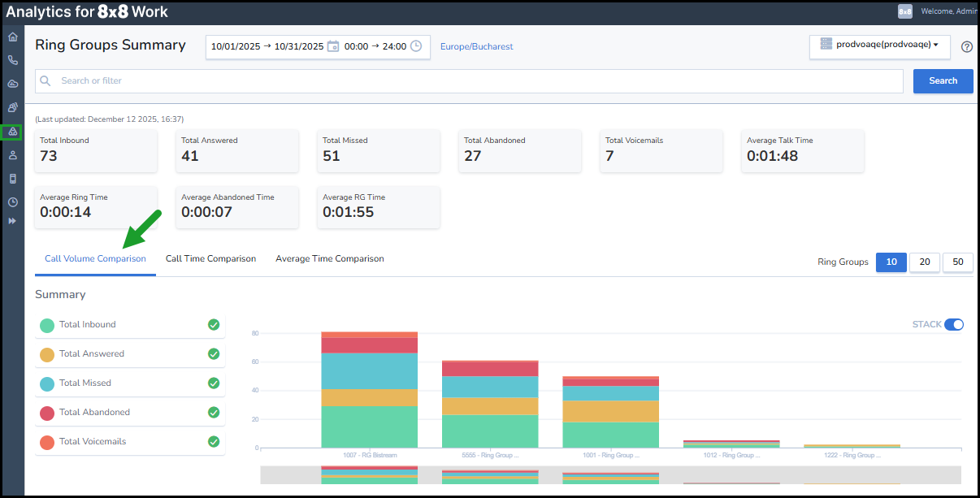Switch to Average Time Comparison tab
Screen dimensions: 980x498
pos(329,259)
